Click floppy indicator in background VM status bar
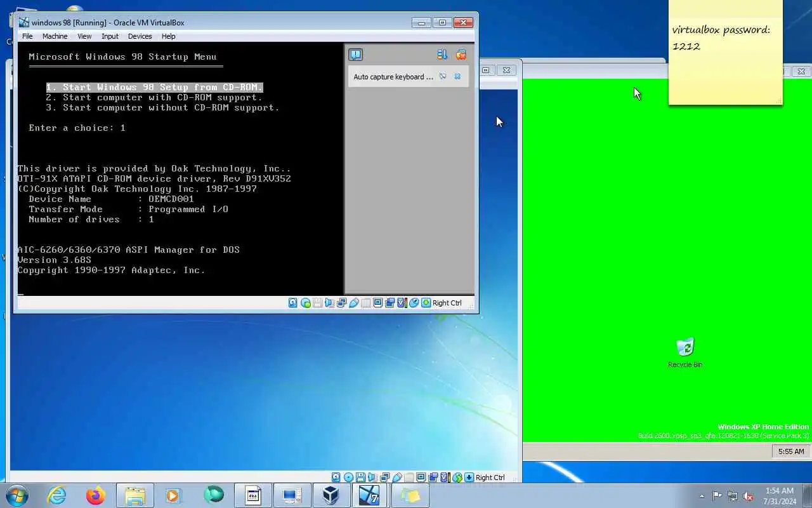The image size is (812, 508). (360, 478)
